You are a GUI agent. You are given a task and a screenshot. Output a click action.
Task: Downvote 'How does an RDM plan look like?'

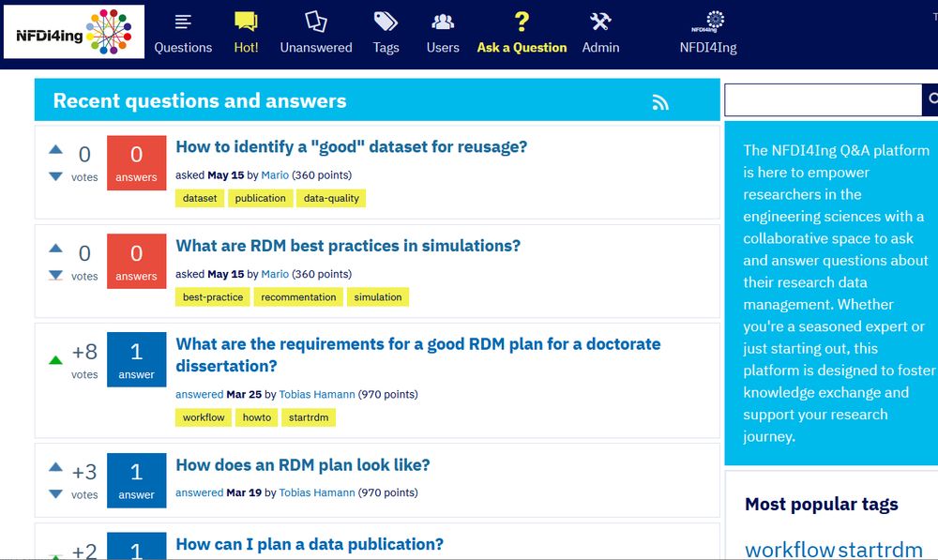click(x=55, y=494)
